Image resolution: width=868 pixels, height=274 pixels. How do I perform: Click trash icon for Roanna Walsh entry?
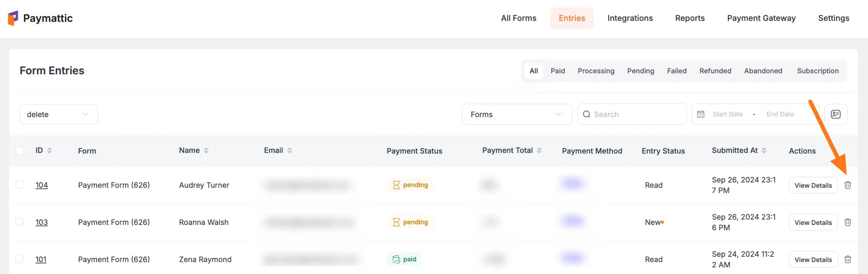pyautogui.click(x=848, y=222)
